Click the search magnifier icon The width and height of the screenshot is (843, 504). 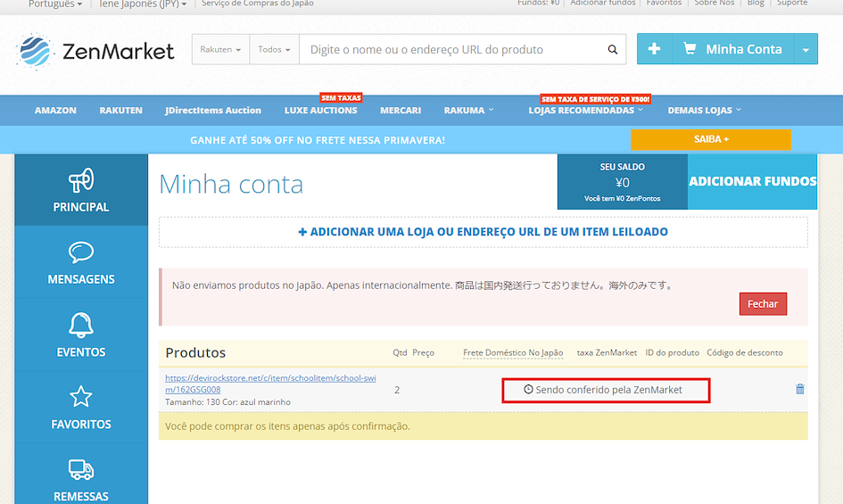click(x=612, y=49)
